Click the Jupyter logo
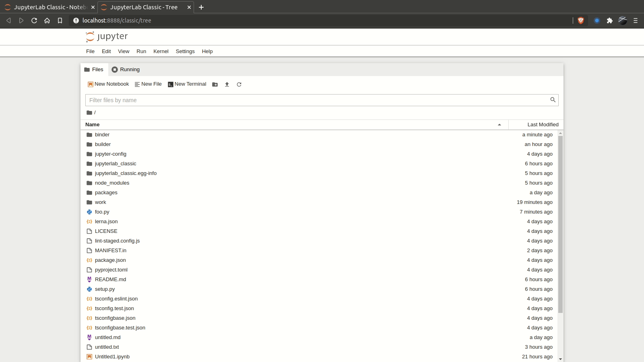The width and height of the screenshot is (644, 362). coord(106,37)
